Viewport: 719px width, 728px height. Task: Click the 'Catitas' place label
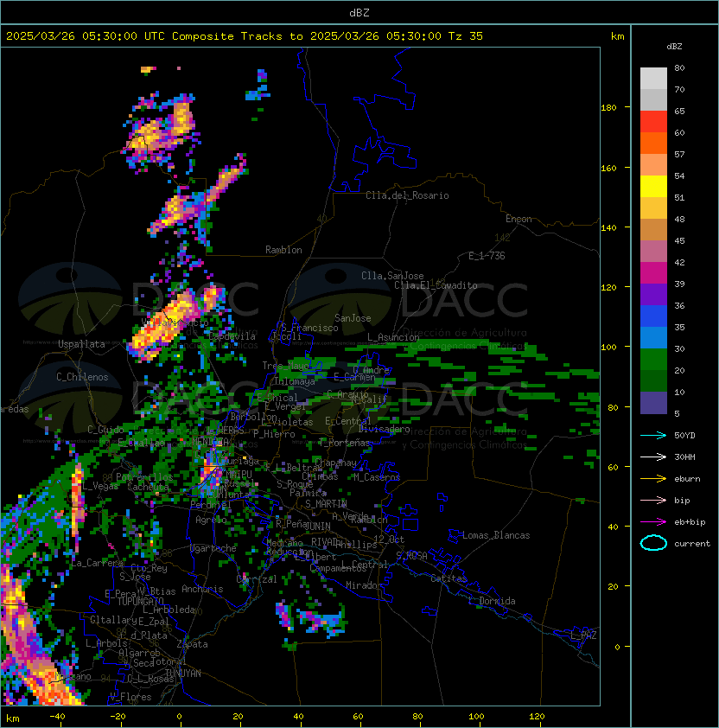point(449,578)
